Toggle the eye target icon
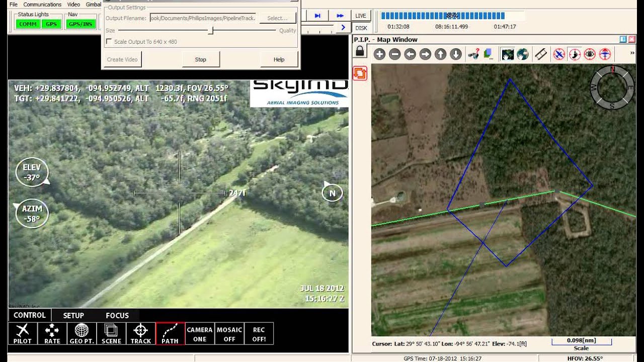 pyautogui.click(x=590, y=54)
